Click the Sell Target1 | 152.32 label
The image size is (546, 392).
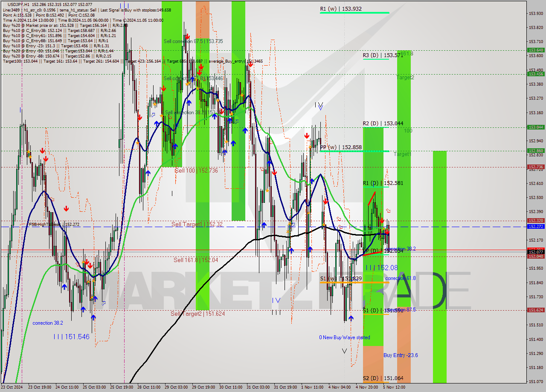tap(197, 224)
